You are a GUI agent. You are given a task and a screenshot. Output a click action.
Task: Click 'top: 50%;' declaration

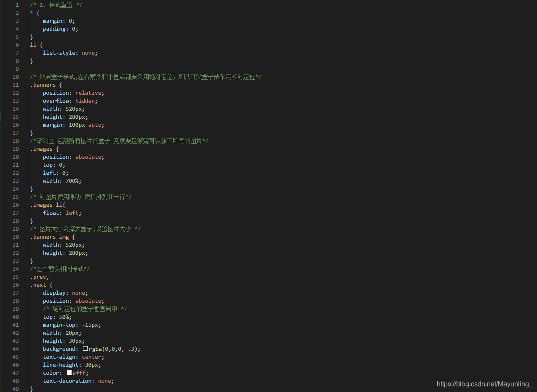pyautogui.click(x=57, y=317)
